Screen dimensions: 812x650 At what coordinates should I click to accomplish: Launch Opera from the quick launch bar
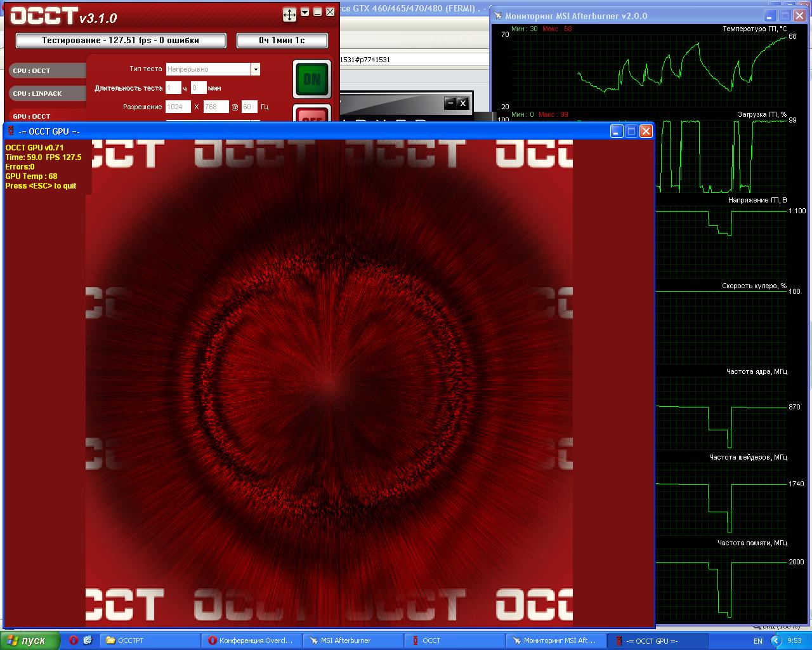74,640
